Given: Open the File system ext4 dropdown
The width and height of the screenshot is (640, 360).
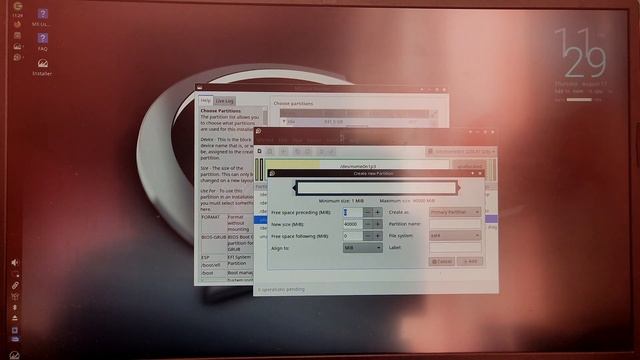Looking at the screenshot, I should pos(455,236).
